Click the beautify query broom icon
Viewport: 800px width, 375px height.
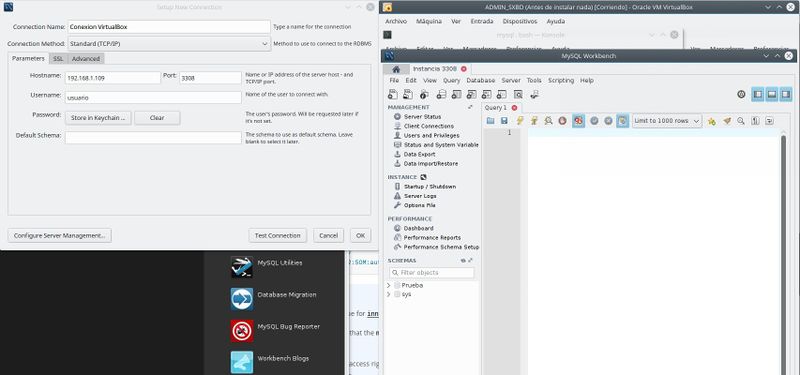pos(727,121)
